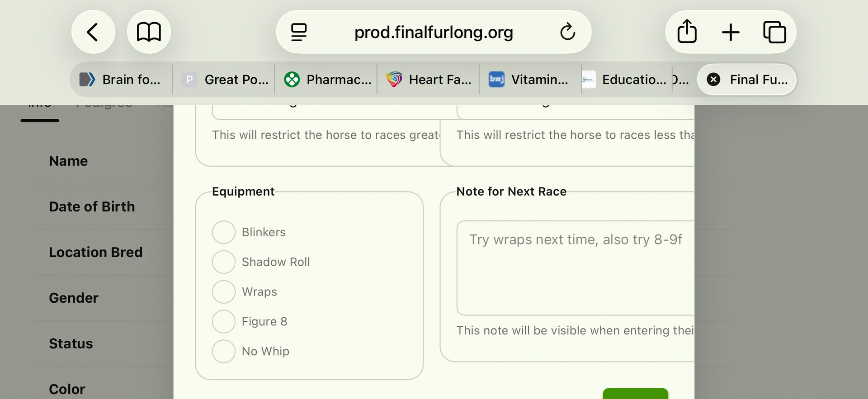Click the Note for Next Race textbox
The image size is (868, 399).
[x=575, y=268]
